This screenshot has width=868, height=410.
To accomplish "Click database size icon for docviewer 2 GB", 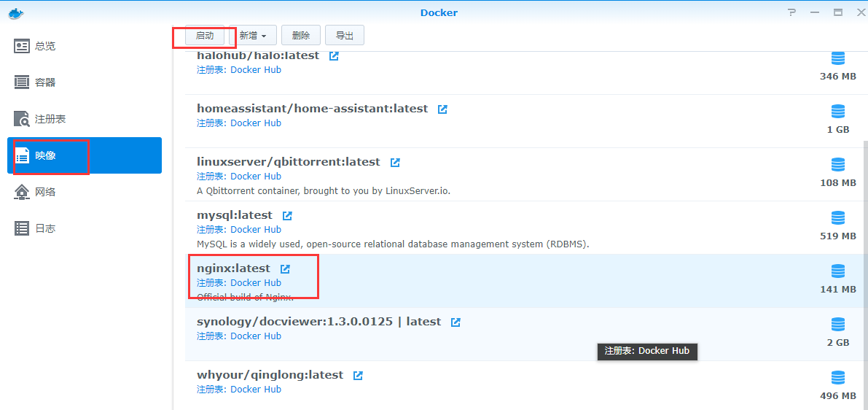I will click(838, 324).
